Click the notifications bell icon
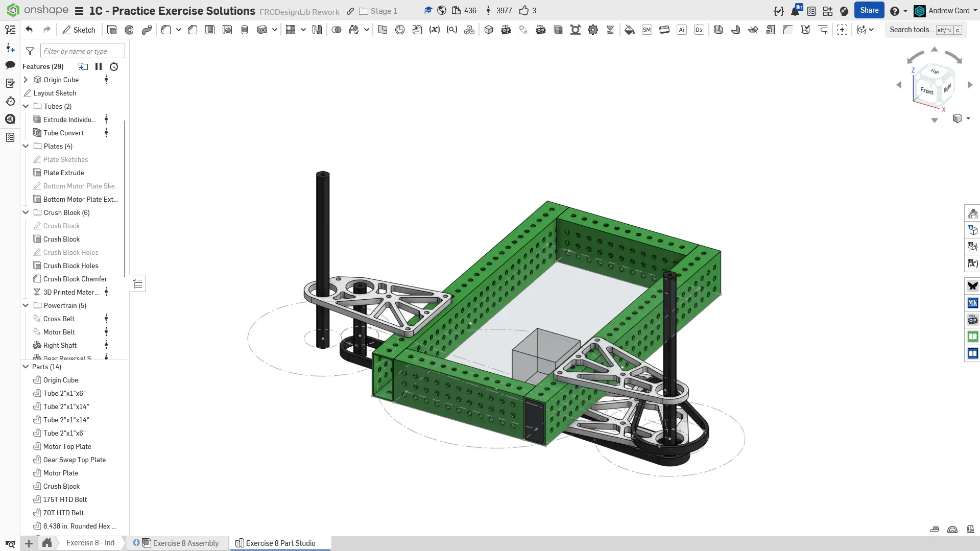This screenshot has height=551, width=980. coord(795,11)
